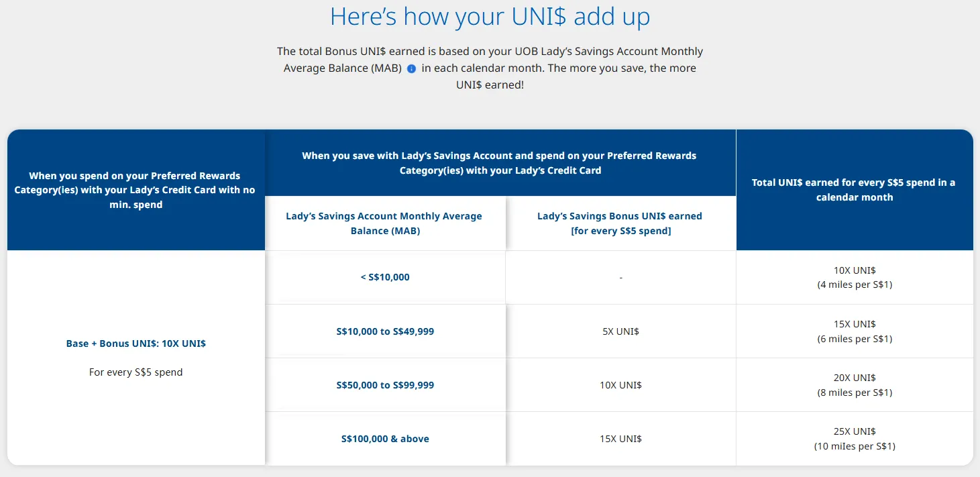This screenshot has width=980, height=477.
Task: Click the "< S$10,000" balance tier
Action: point(385,277)
